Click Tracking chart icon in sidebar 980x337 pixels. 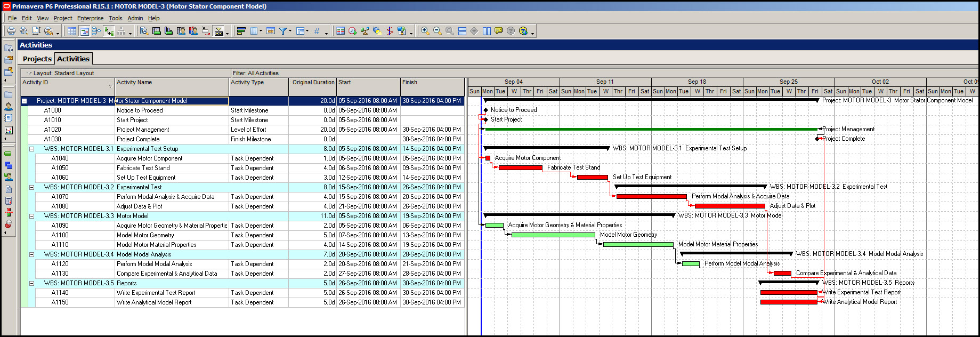click(8, 130)
